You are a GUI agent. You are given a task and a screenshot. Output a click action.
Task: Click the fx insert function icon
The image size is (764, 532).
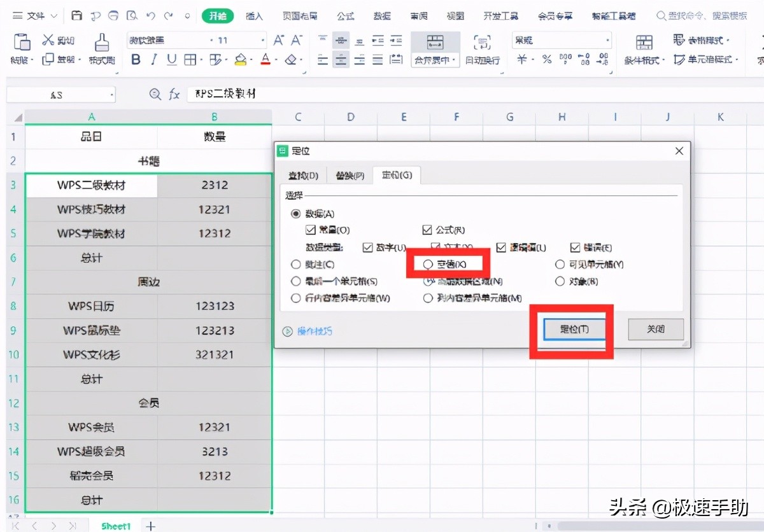point(174,94)
